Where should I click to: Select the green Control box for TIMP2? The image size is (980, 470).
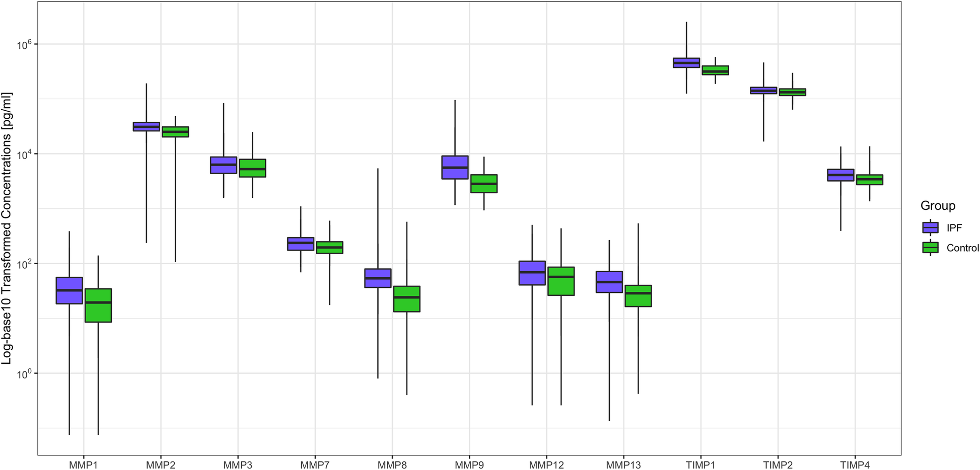pos(793,92)
